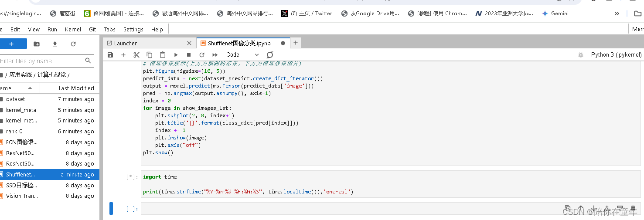Save the notebook with the disk icon
Screen dimensions: 644x220
[110, 55]
